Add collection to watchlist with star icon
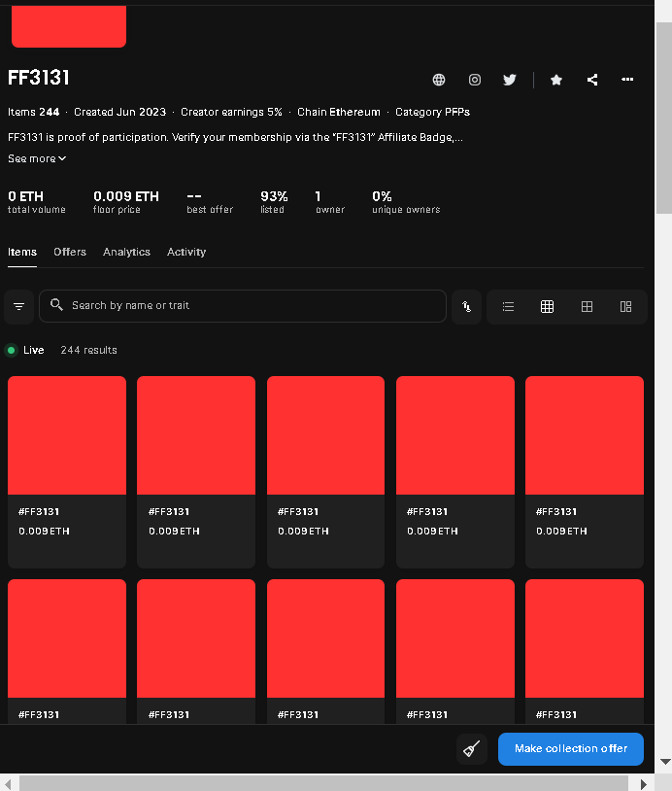Image resolution: width=672 pixels, height=791 pixels. click(x=556, y=80)
